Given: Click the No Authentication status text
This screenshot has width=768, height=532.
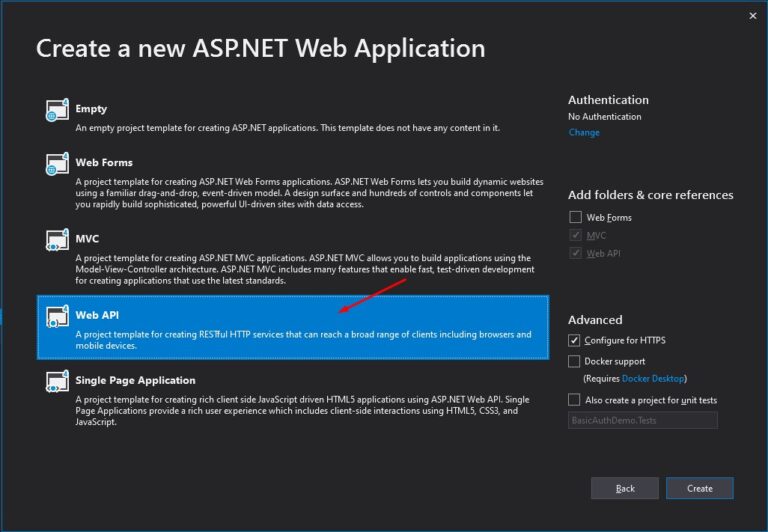Looking at the screenshot, I should coord(604,117).
